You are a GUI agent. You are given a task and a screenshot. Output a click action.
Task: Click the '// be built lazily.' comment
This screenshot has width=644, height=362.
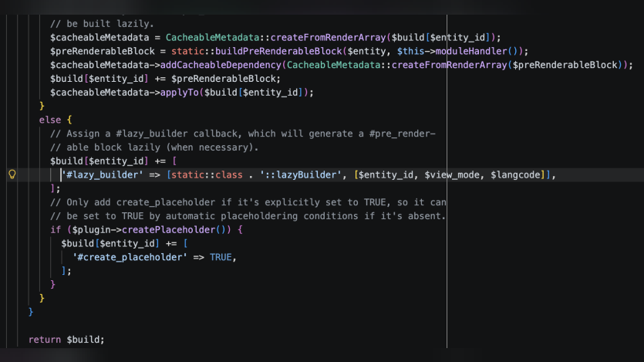tap(102, 24)
